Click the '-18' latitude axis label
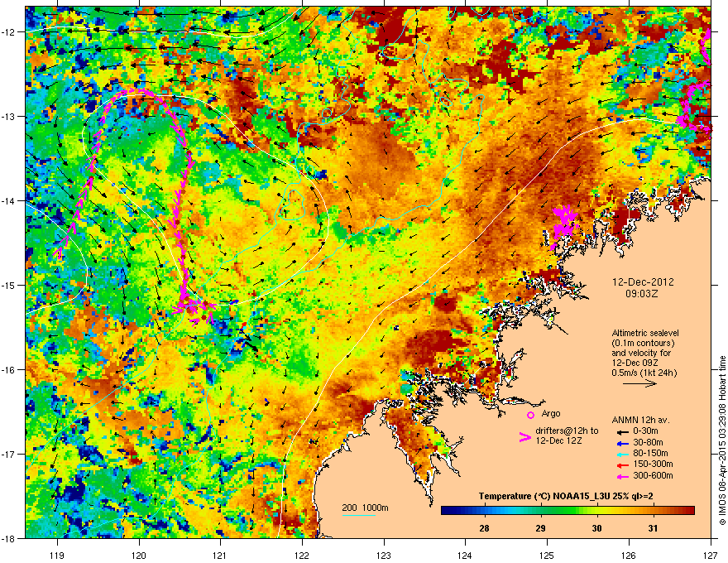Screen dimensions: 728x563 [x=9, y=538]
